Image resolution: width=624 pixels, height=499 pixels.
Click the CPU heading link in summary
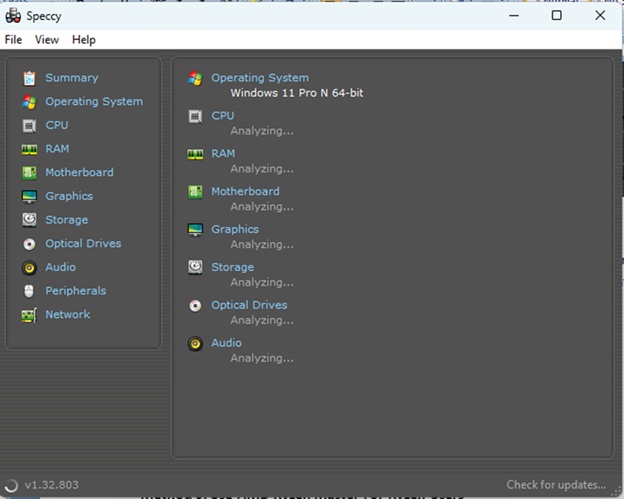222,116
